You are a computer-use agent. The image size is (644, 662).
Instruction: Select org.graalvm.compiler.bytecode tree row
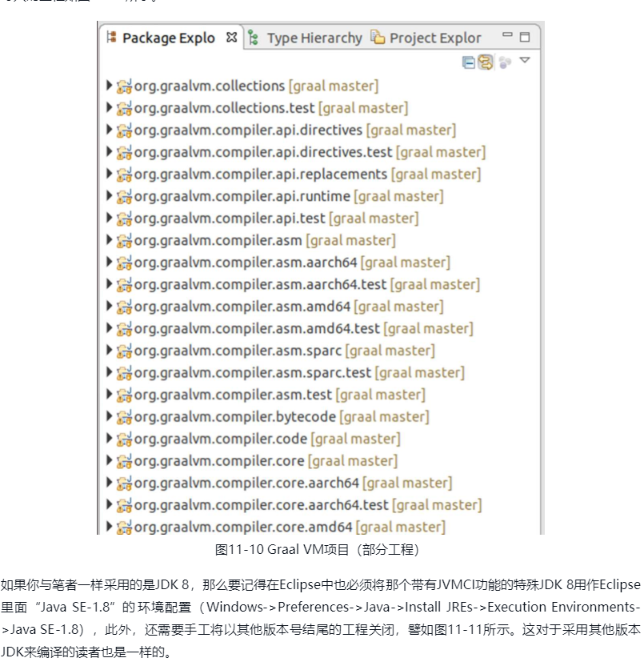point(267,417)
